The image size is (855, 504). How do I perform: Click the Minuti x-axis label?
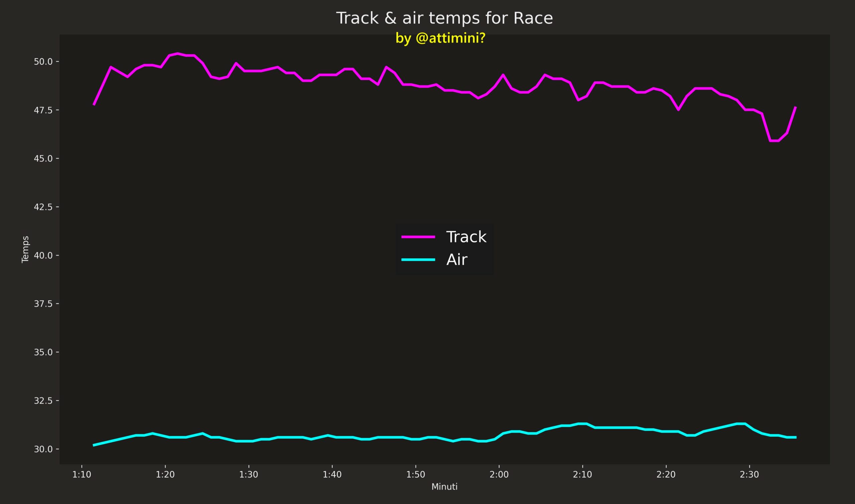click(x=444, y=487)
